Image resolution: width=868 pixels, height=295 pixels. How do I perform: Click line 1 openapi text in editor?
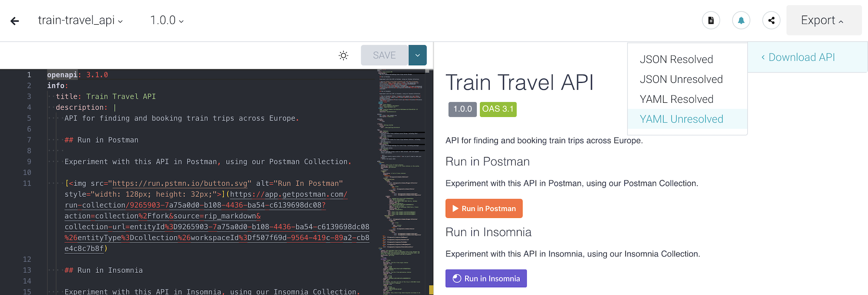(62, 75)
